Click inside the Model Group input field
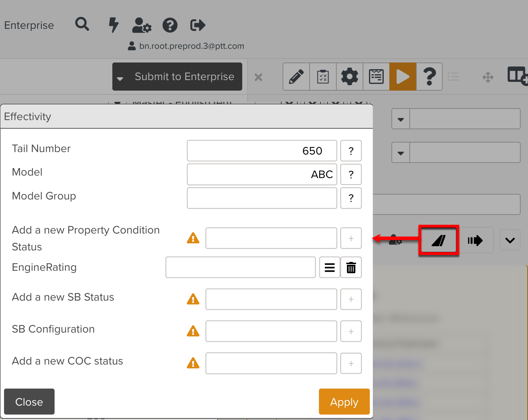Screen dimensions: 528x420 pyautogui.click(x=262, y=198)
